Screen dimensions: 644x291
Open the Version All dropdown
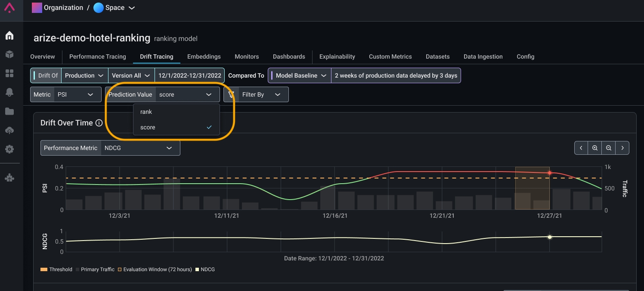[x=131, y=75]
